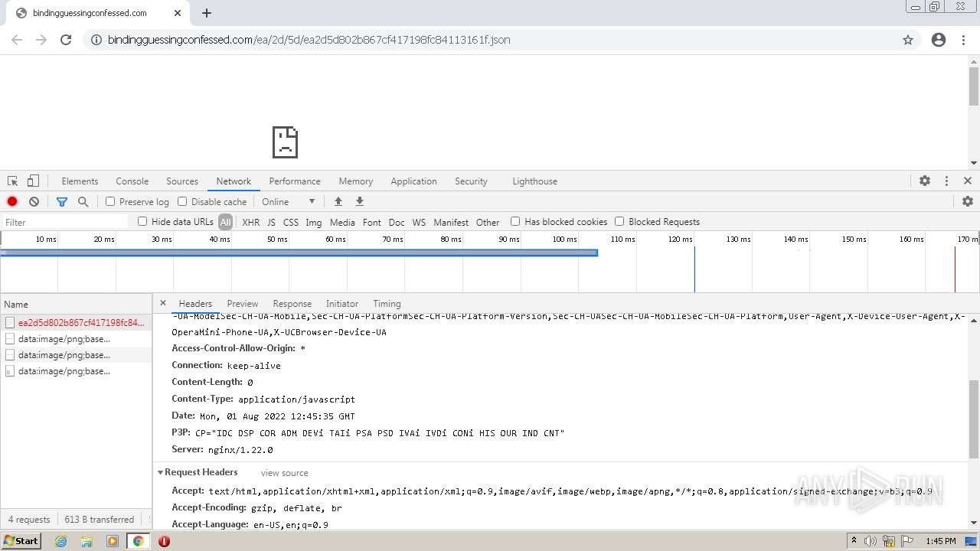The image size is (980, 551).
Task: Click in the network Filter input
Action: (x=65, y=222)
